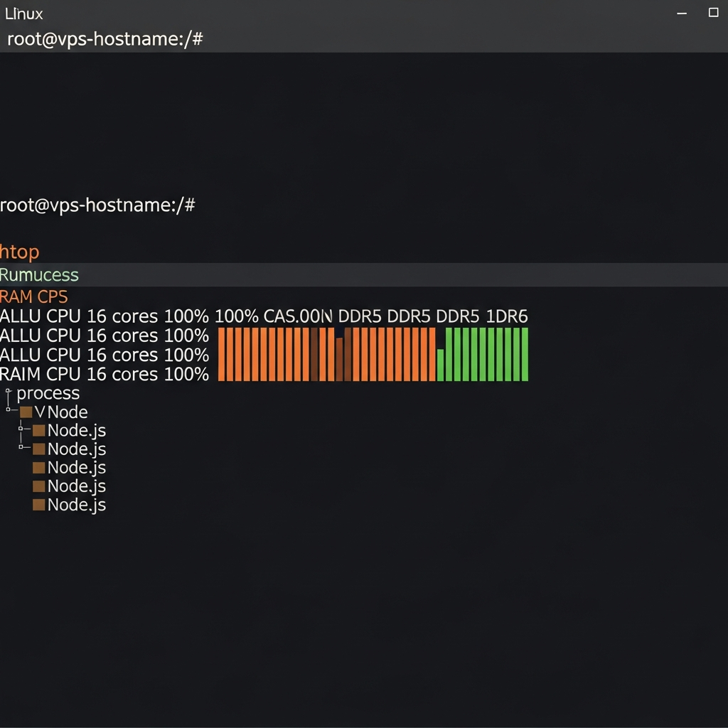
Task: Open the Node parent entry in the tree
Action: [x=68, y=412]
